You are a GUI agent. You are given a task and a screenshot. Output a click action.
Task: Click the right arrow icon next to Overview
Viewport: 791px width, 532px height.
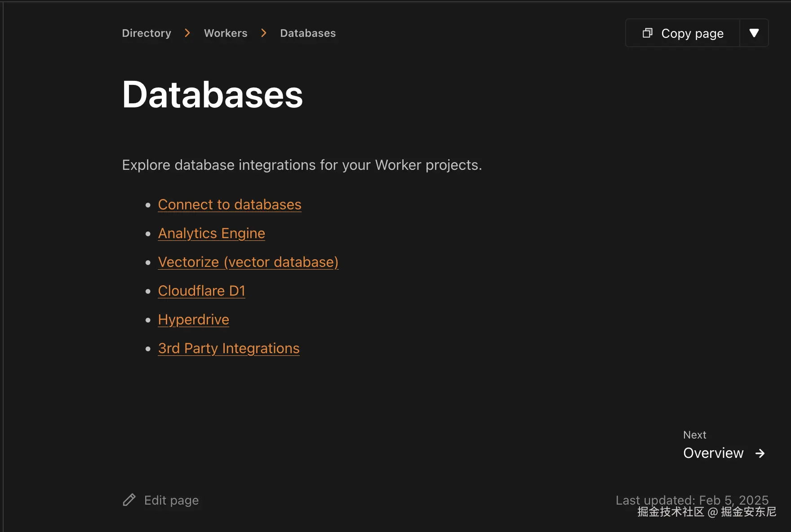pyautogui.click(x=760, y=453)
